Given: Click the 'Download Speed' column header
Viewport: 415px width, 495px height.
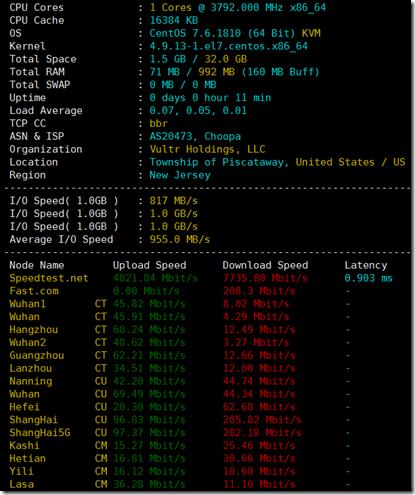Looking at the screenshot, I should tap(265, 265).
